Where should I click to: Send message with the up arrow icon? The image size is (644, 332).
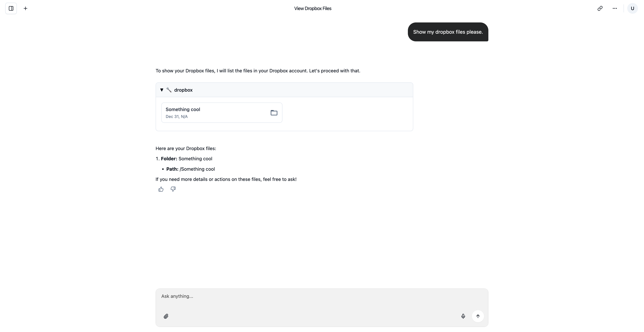478,316
